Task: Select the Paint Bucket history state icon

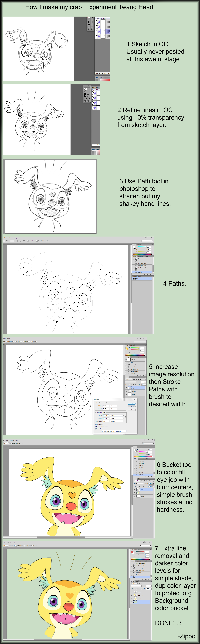Action: tap(134, 575)
